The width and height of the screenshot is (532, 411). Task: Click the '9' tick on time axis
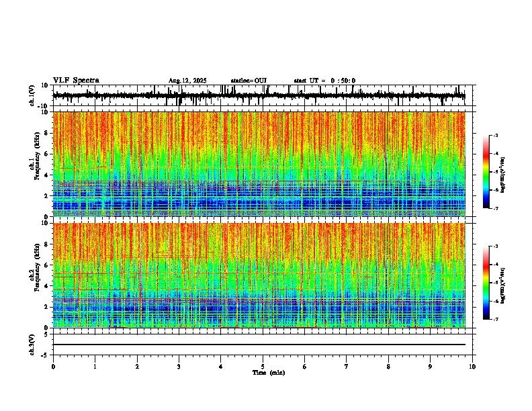pyautogui.click(x=430, y=367)
